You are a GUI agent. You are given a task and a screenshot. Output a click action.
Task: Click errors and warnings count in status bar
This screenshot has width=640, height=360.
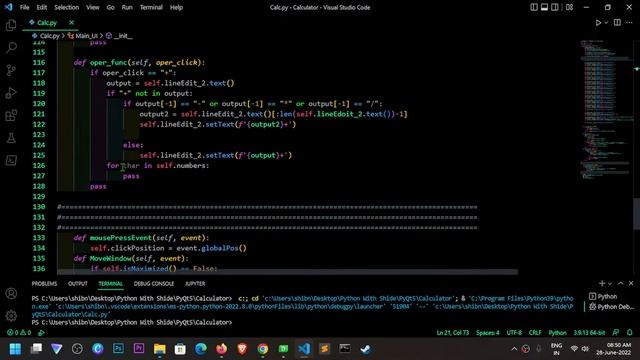19,333
